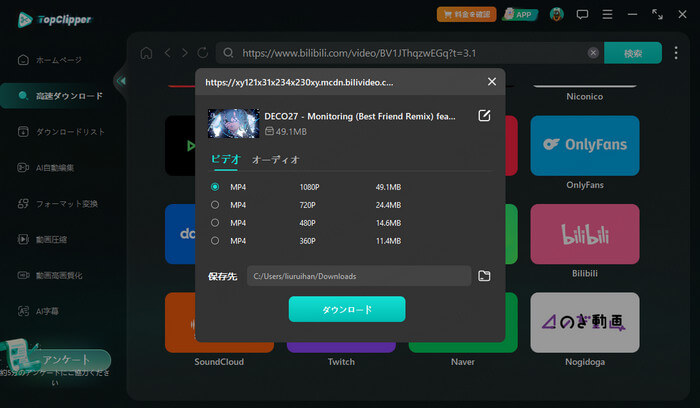Click the teal 検索 button
700x408 pixels.
(633, 53)
